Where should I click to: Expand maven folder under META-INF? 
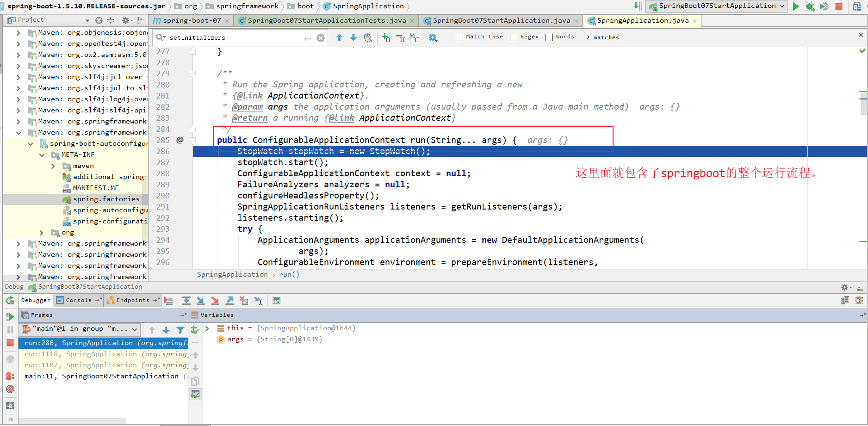[53, 166]
